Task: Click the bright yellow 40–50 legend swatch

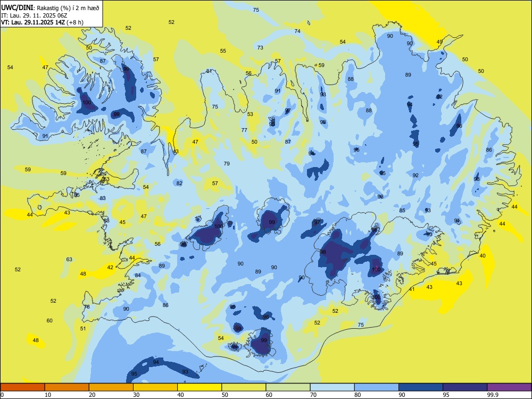Action: [199, 387]
